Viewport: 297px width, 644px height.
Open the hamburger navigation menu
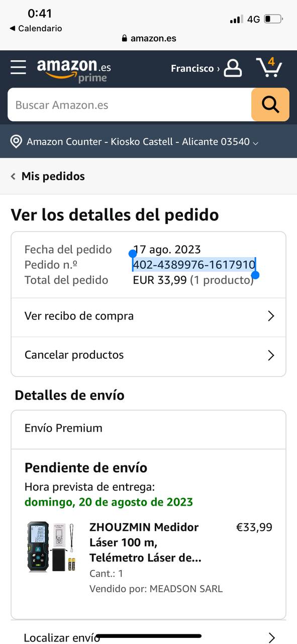18,67
